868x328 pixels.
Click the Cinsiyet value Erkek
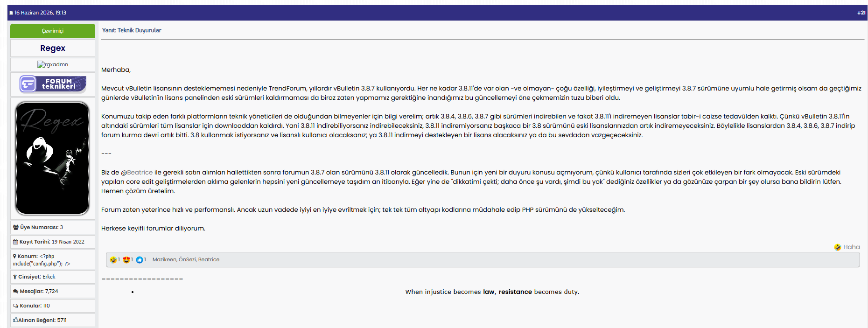pos(49,277)
